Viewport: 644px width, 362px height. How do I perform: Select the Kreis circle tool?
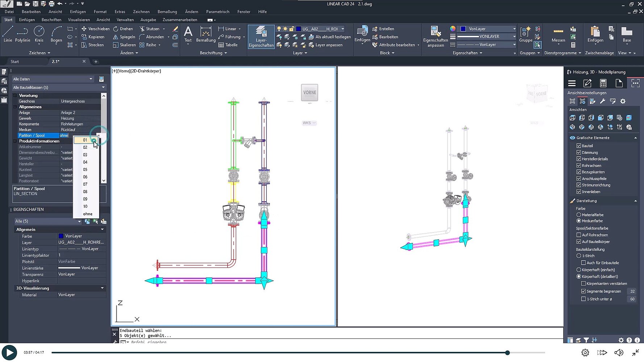click(39, 34)
